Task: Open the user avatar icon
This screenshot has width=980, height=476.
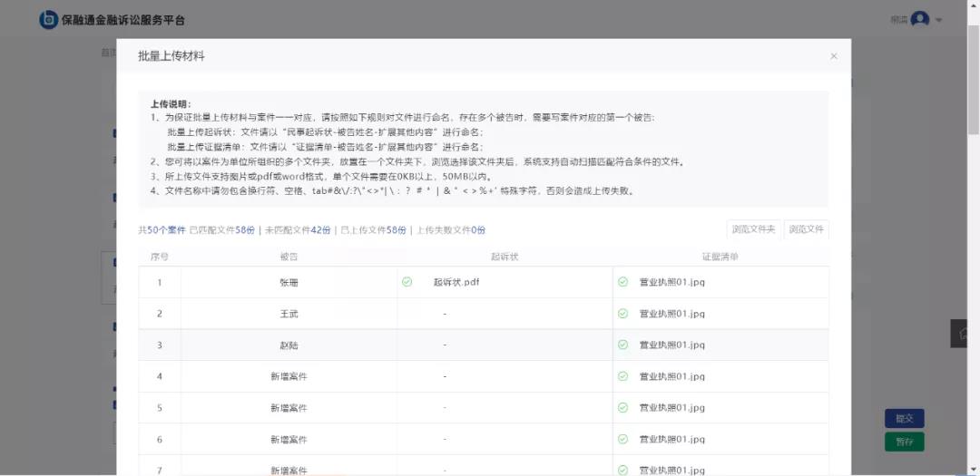Action: pos(919,19)
